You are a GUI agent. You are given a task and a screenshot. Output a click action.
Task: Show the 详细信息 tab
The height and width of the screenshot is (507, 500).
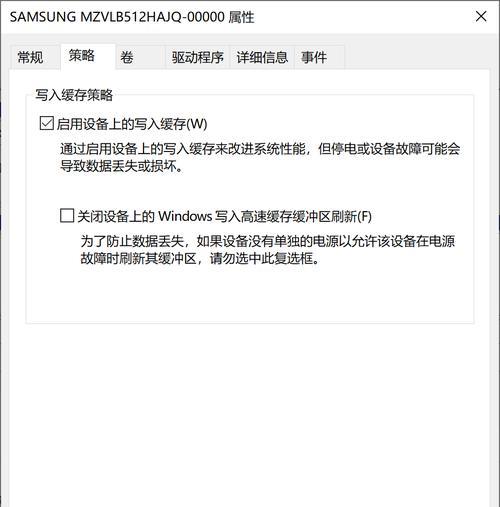coord(262,57)
